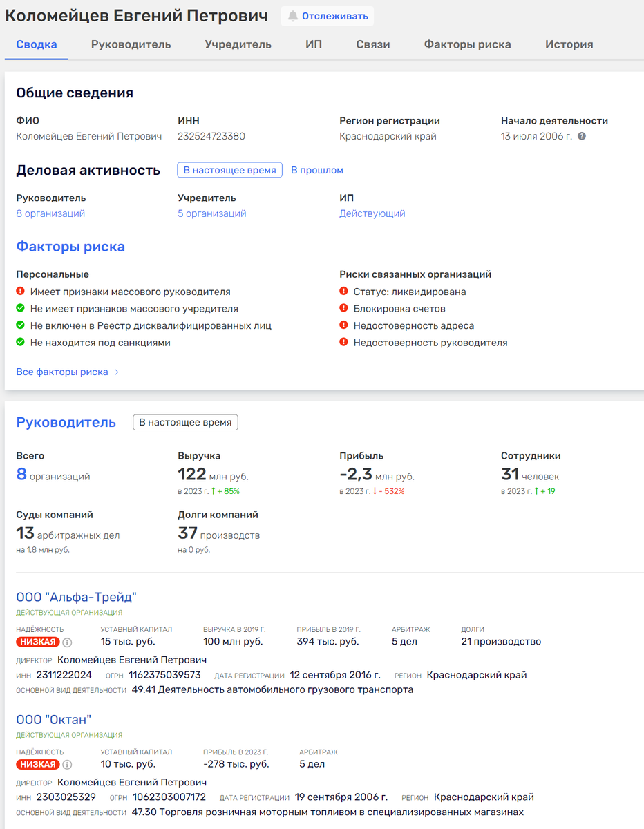Click the large 8 организаций total count
This screenshot has height=829, width=644.
pos(53,475)
